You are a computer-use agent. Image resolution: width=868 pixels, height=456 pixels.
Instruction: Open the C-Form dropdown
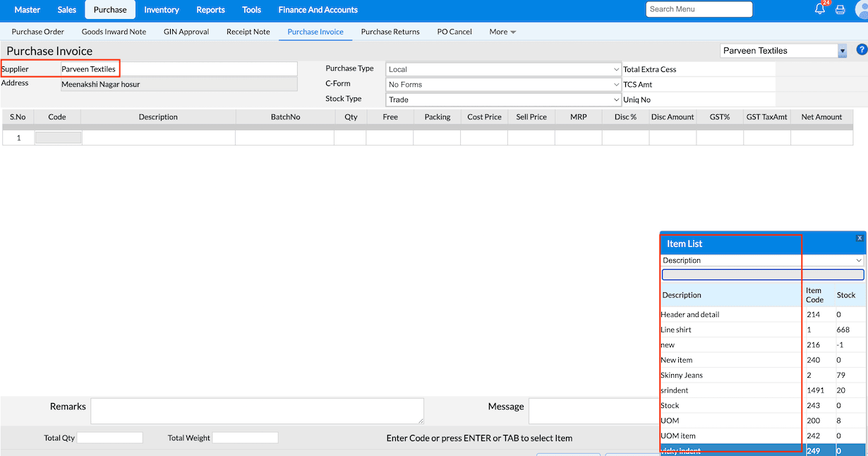click(503, 85)
